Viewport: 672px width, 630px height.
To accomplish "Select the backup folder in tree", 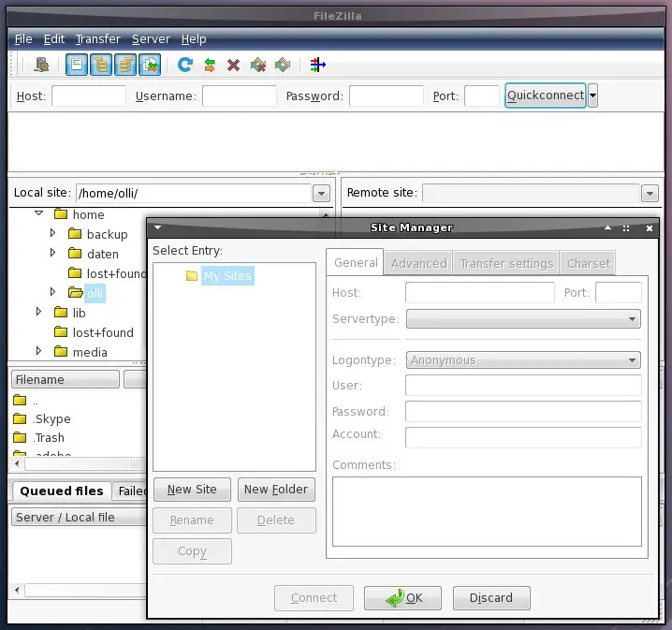I will coord(107,234).
